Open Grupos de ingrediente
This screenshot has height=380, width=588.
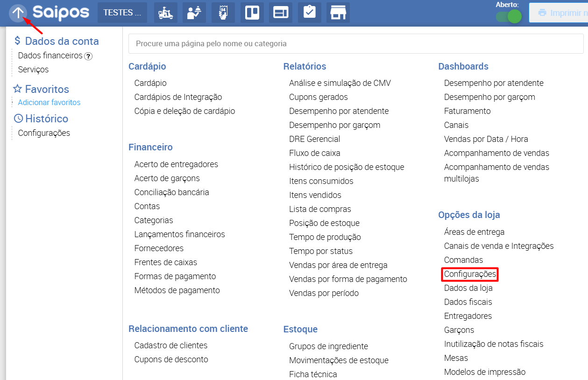pyautogui.click(x=328, y=346)
